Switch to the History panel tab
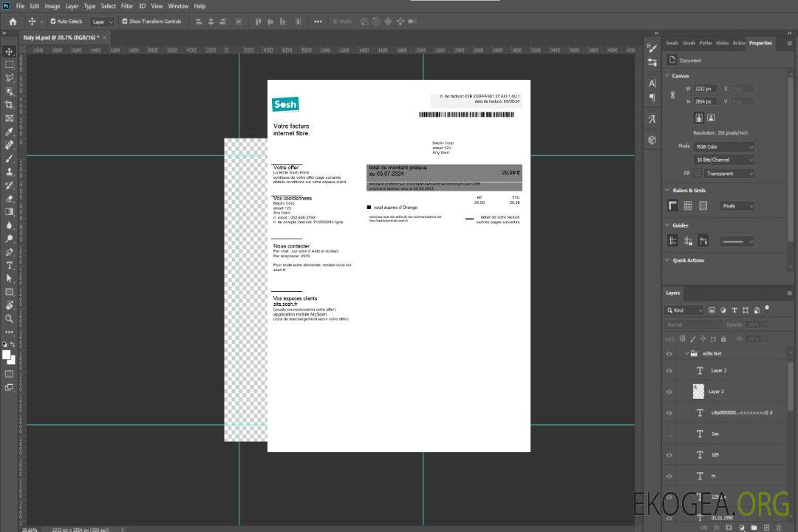Viewport: 798px width, 532px height. 722,43
